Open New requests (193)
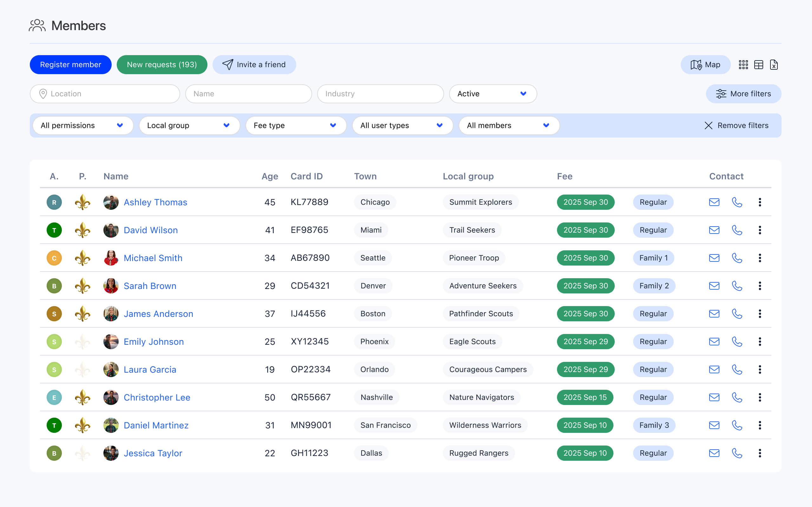 click(x=162, y=65)
